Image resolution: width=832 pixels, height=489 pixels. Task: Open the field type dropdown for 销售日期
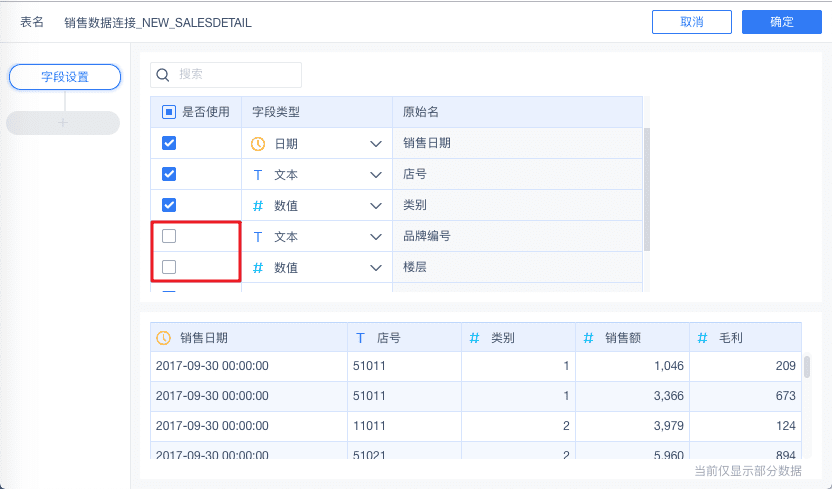(x=376, y=144)
